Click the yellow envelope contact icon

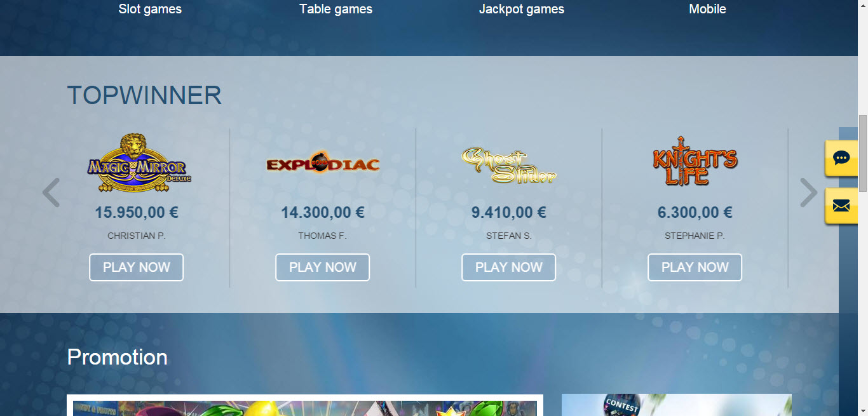(x=841, y=206)
